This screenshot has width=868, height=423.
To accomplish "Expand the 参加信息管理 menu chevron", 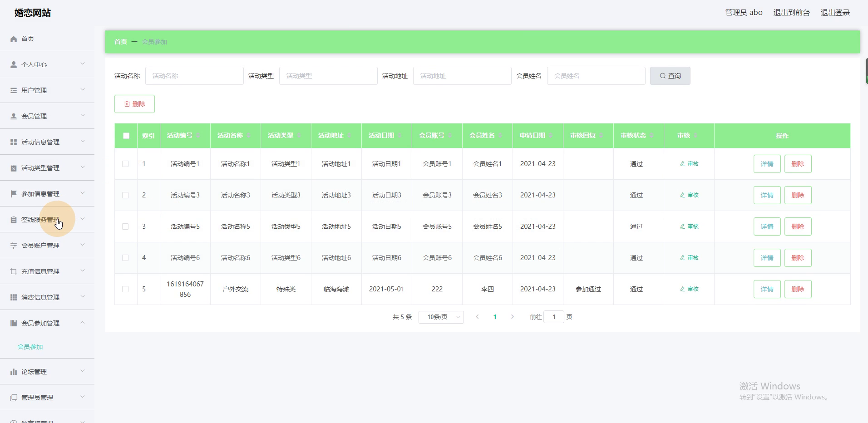I will click(x=83, y=193).
